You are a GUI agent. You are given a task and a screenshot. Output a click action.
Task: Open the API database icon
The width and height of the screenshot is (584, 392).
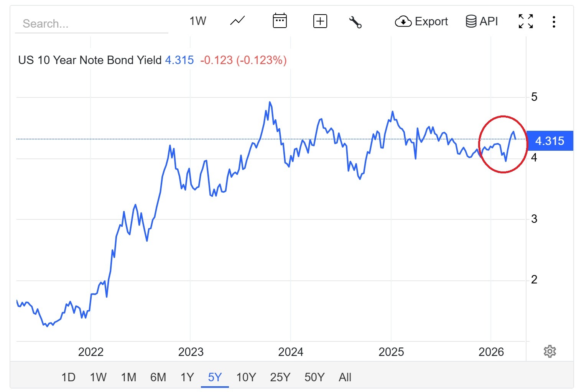pos(471,21)
